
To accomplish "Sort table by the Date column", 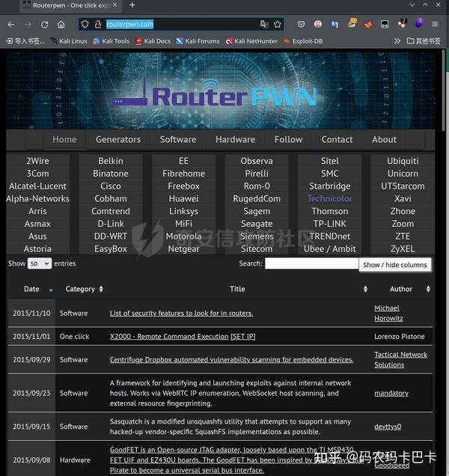I will [31, 289].
